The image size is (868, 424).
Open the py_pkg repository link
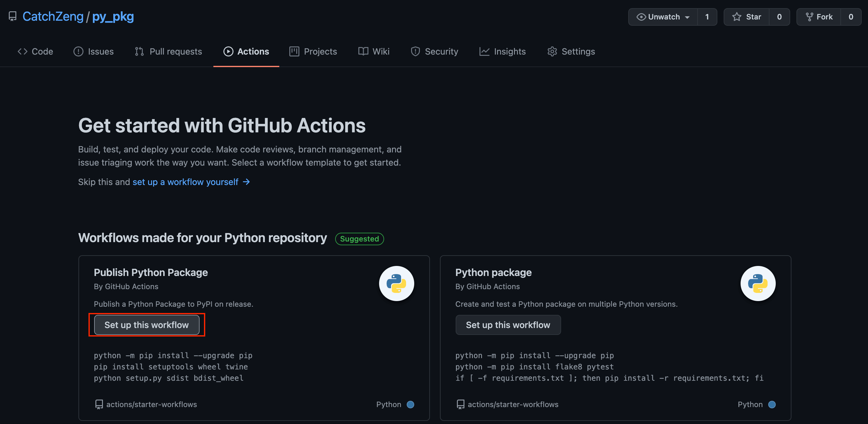113,17
